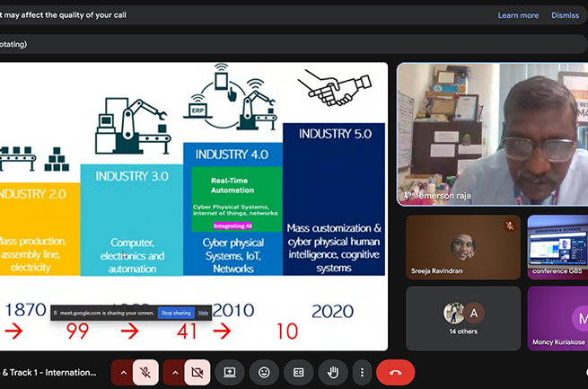Open more options three-dot menu
The width and height of the screenshot is (588, 389).
click(362, 372)
